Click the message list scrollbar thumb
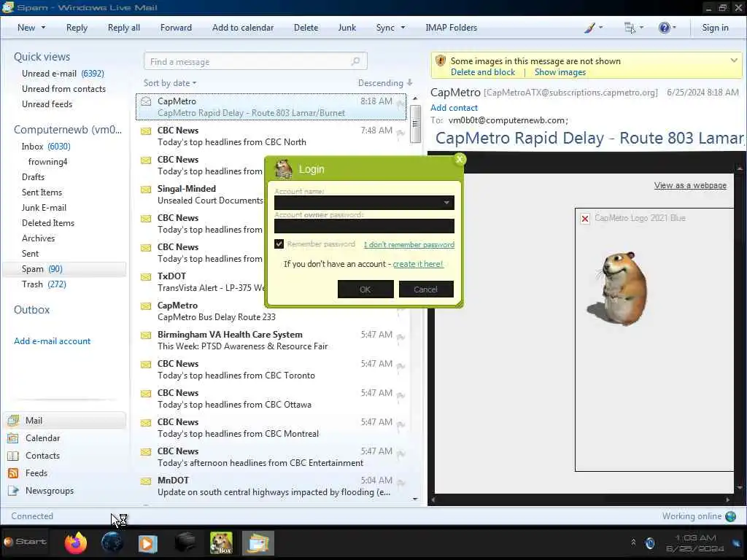Viewport: 747px width, 560px height. point(415,123)
